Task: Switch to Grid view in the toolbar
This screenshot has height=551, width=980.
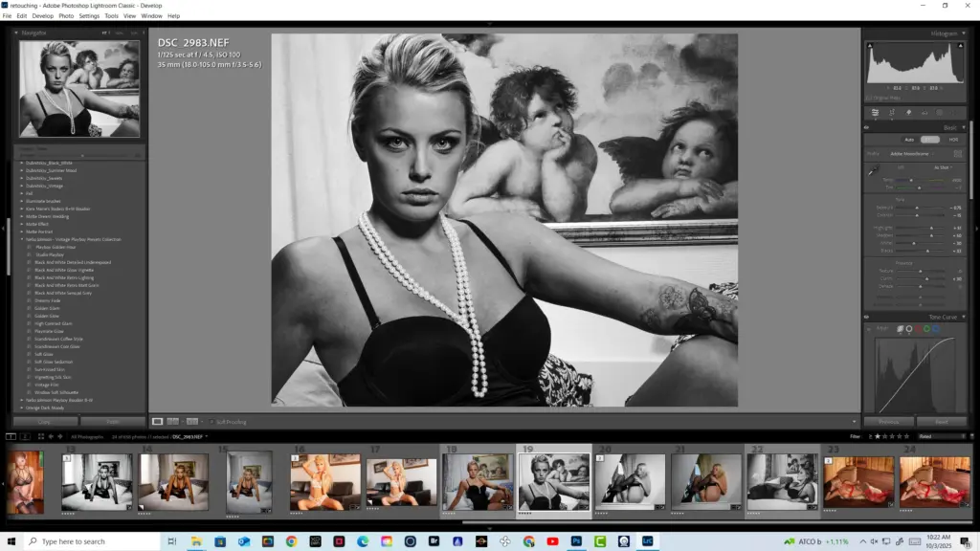Action: click(x=158, y=422)
